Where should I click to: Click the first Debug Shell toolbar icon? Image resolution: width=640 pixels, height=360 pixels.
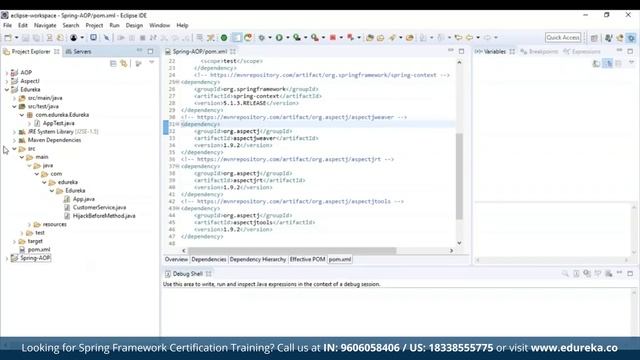point(565,273)
